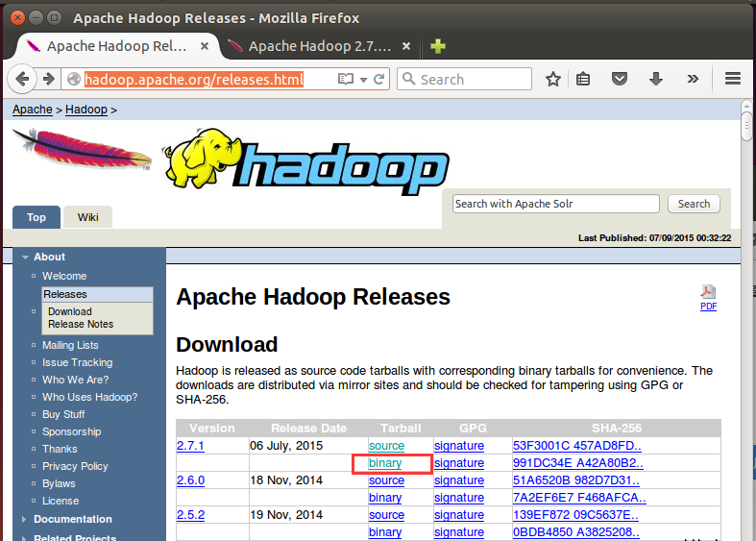Download the 2.6.0 binary tarball
This screenshot has height=541, width=756.
click(x=385, y=498)
